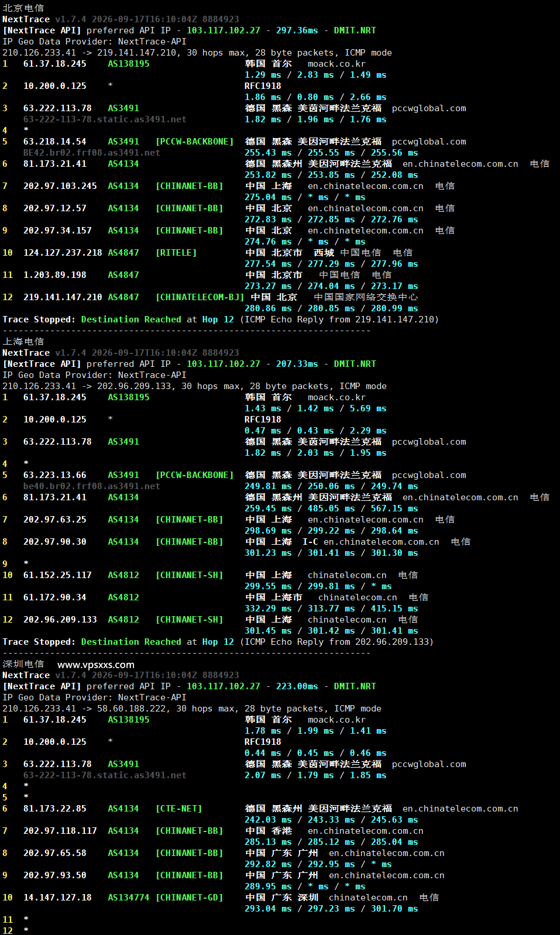
Task: Click hop IP address 1.203.89.198
Action: pos(55,275)
